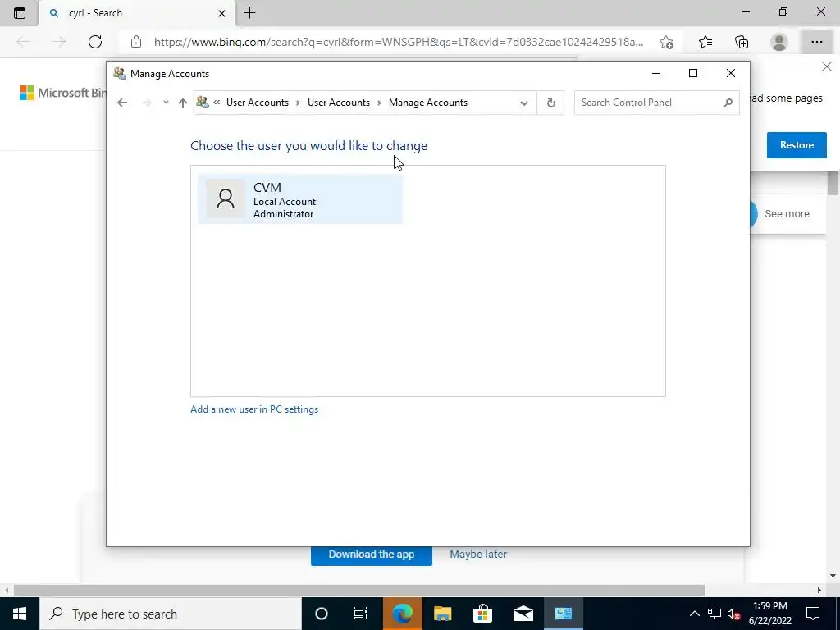Viewport: 840px width, 630px height.
Task: Click network status tray icon
Action: (714, 614)
